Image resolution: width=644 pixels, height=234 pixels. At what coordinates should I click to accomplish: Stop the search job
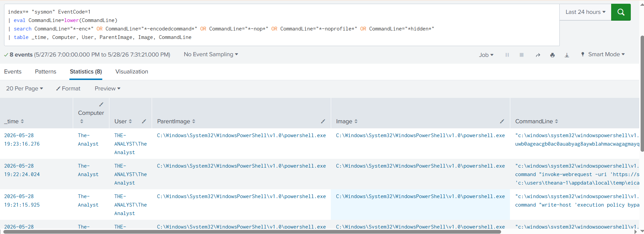(521, 55)
